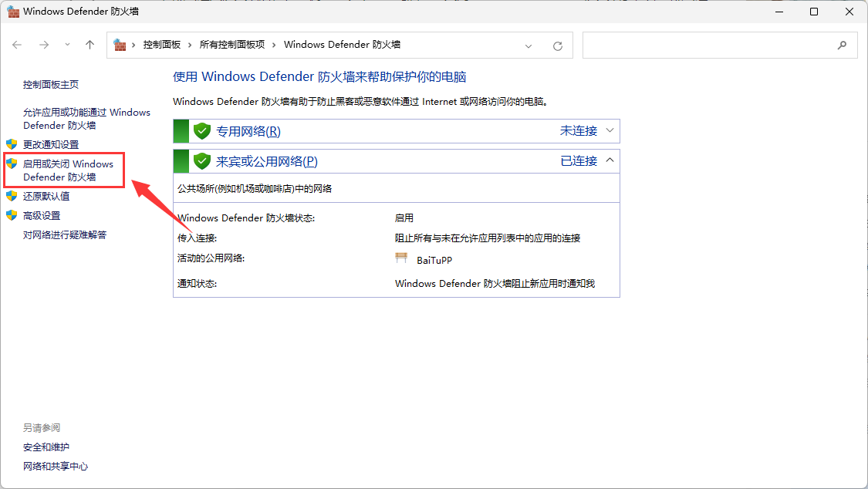The image size is (868, 489).
Task: Go up one level with up arrow
Action: tap(90, 45)
